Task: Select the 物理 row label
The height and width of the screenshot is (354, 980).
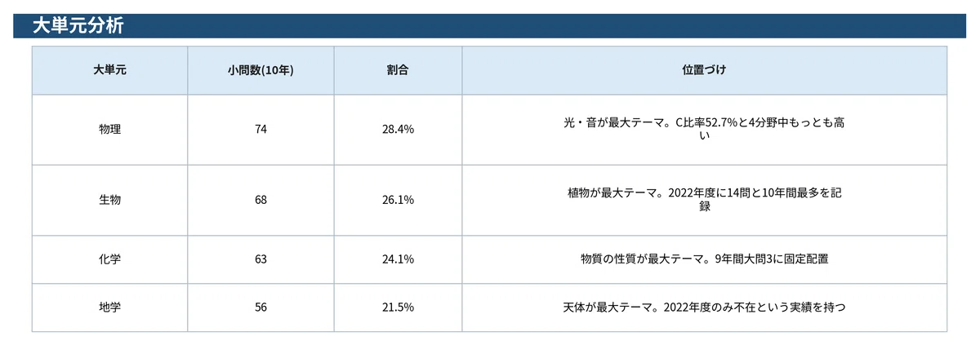Action: coord(110,130)
